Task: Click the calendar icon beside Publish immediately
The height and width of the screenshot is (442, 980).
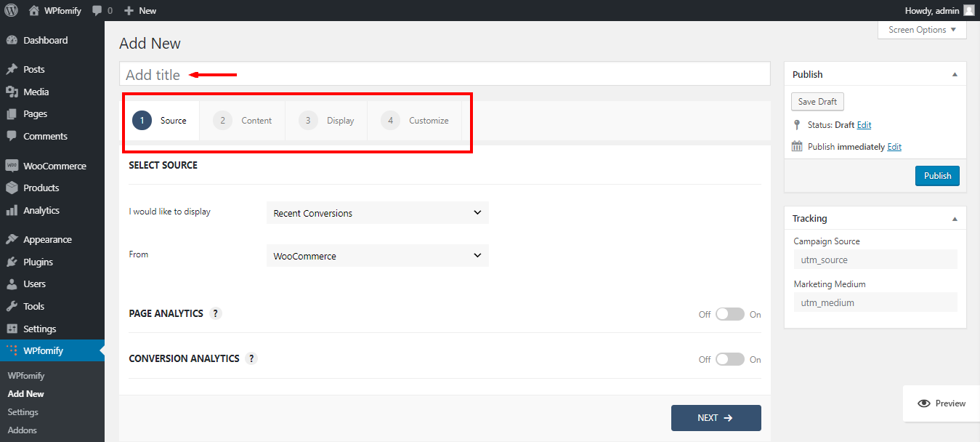Action: [x=797, y=146]
